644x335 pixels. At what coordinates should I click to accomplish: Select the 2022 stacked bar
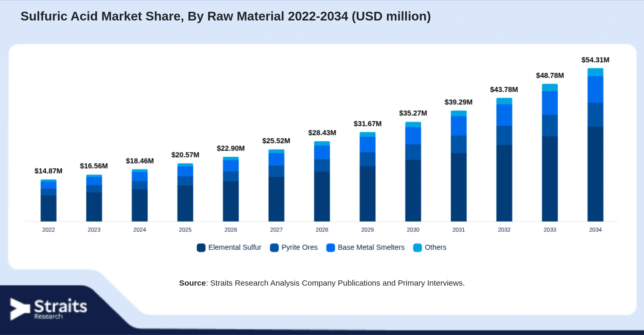coord(49,200)
